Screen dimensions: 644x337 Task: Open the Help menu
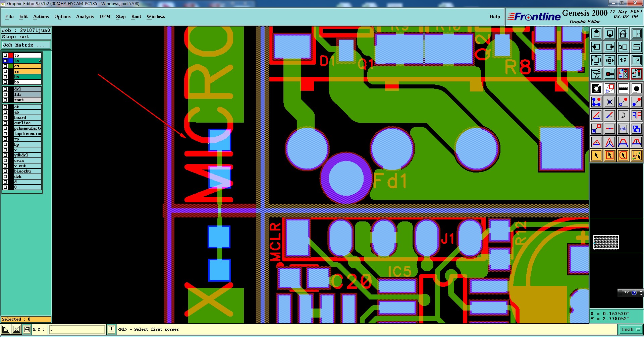494,16
